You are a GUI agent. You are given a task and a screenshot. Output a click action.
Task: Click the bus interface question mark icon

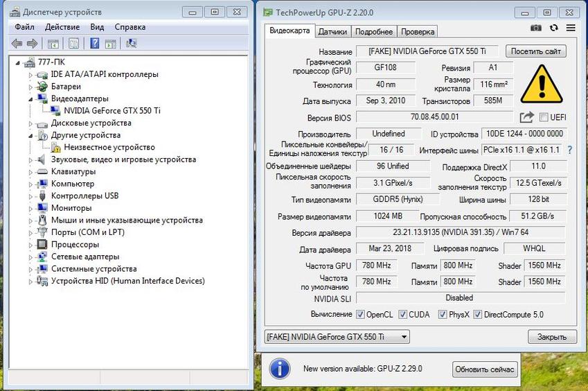click(x=570, y=150)
